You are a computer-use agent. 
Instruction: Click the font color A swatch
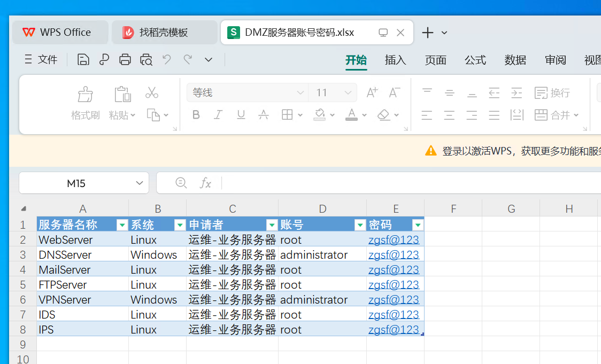pos(351,114)
